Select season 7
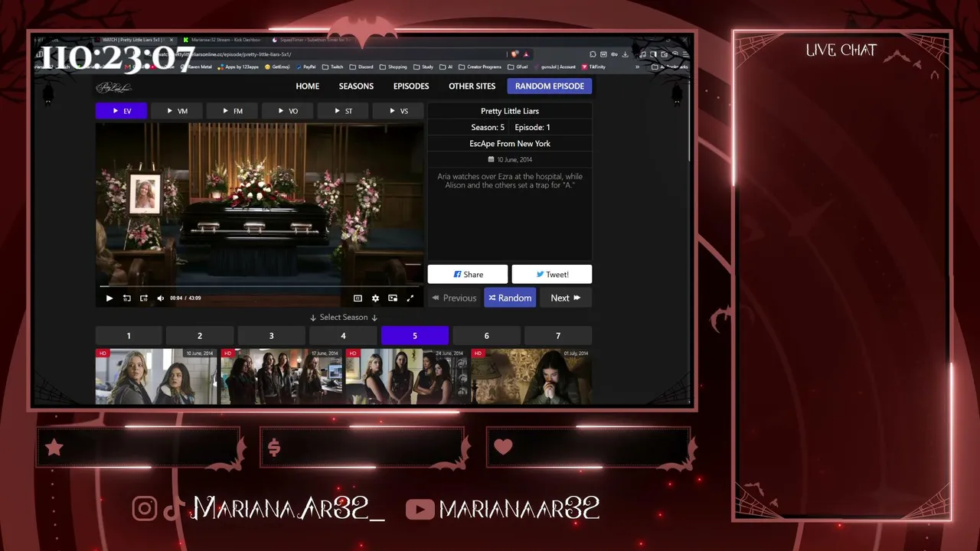 [558, 336]
